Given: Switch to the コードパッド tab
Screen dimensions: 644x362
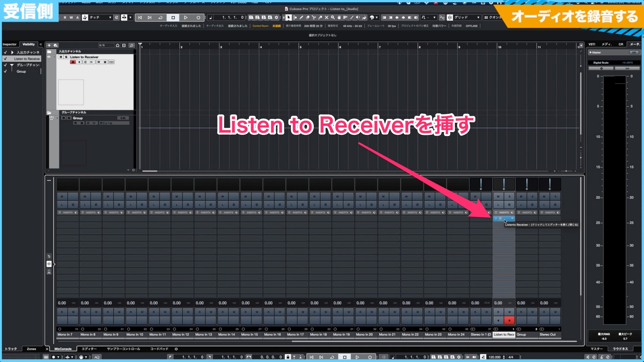Looking at the screenshot, I should (159, 349).
